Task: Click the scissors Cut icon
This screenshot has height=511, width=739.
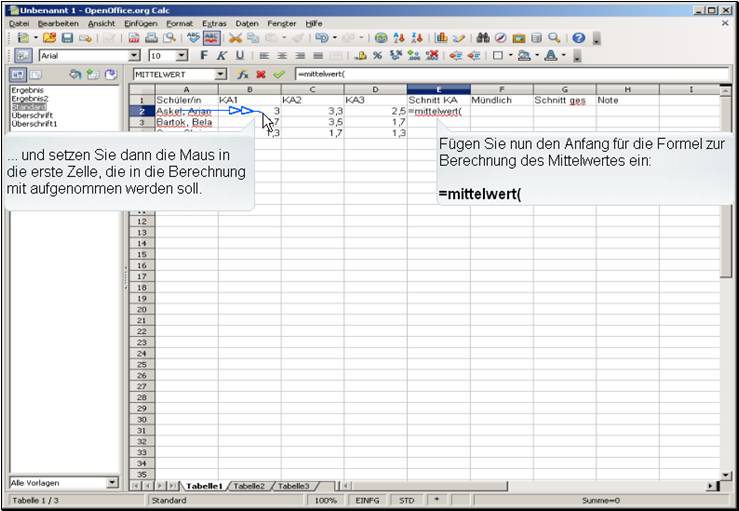Action: (x=236, y=38)
